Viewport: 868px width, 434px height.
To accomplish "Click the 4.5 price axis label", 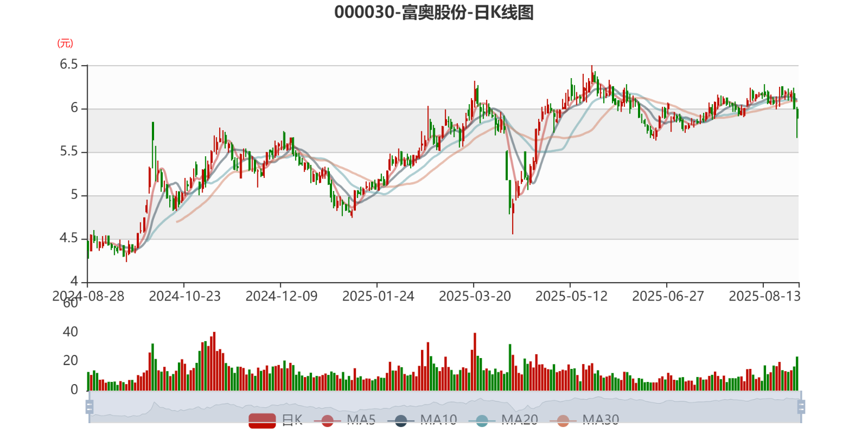I will [x=69, y=238].
